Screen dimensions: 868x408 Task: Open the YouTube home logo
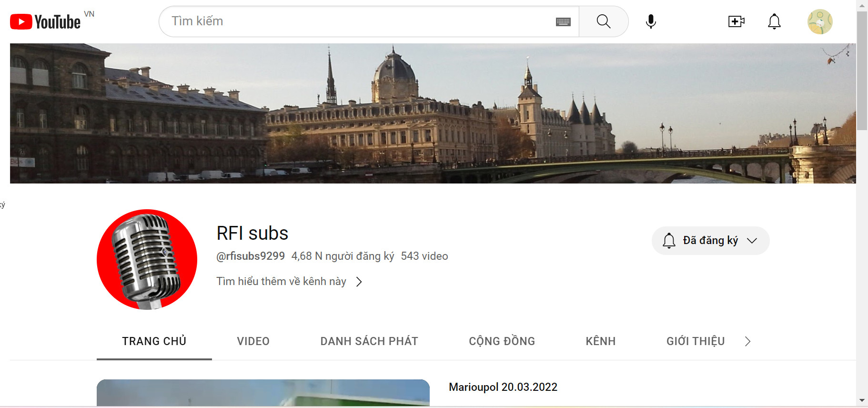click(x=45, y=21)
